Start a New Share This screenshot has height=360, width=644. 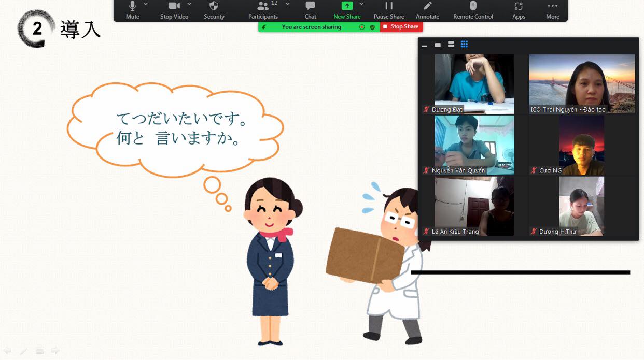(x=347, y=10)
